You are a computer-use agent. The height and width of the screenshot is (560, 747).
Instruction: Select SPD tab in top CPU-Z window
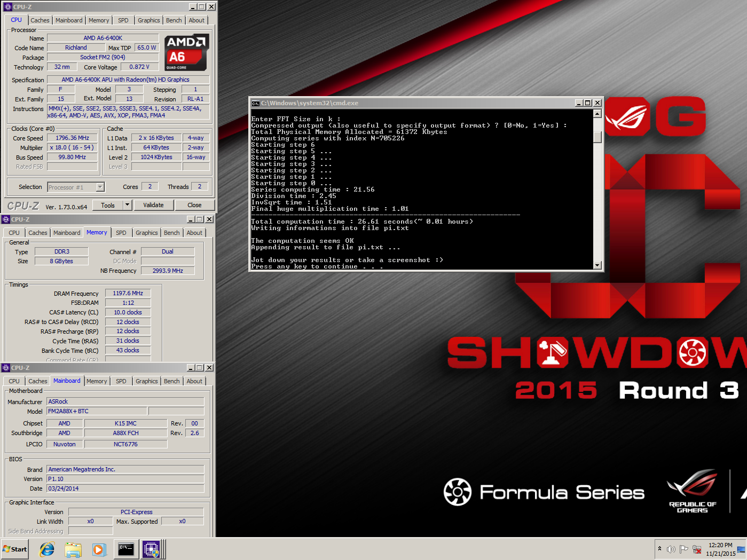(x=123, y=20)
